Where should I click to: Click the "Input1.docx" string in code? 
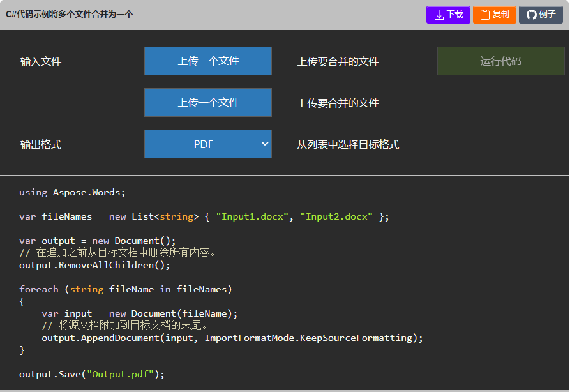[252, 216]
